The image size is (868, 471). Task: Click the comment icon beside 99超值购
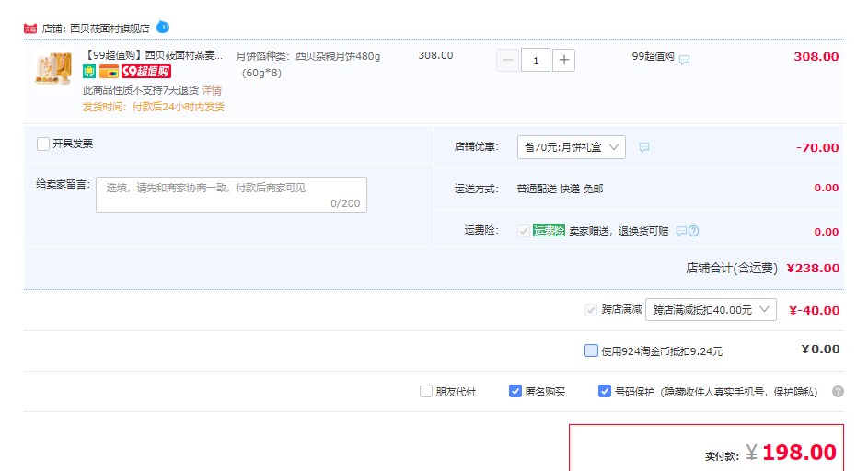click(x=684, y=60)
